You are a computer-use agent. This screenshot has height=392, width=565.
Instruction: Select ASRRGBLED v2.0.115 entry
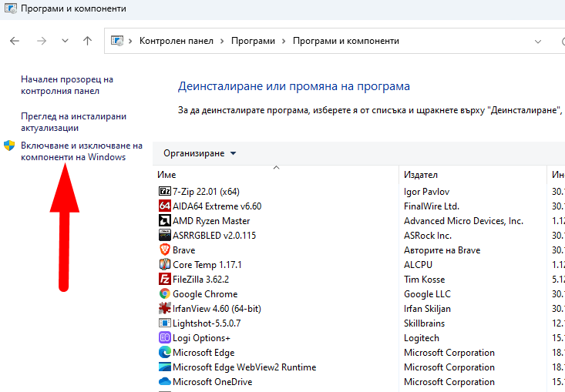pyautogui.click(x=214, y=236)
